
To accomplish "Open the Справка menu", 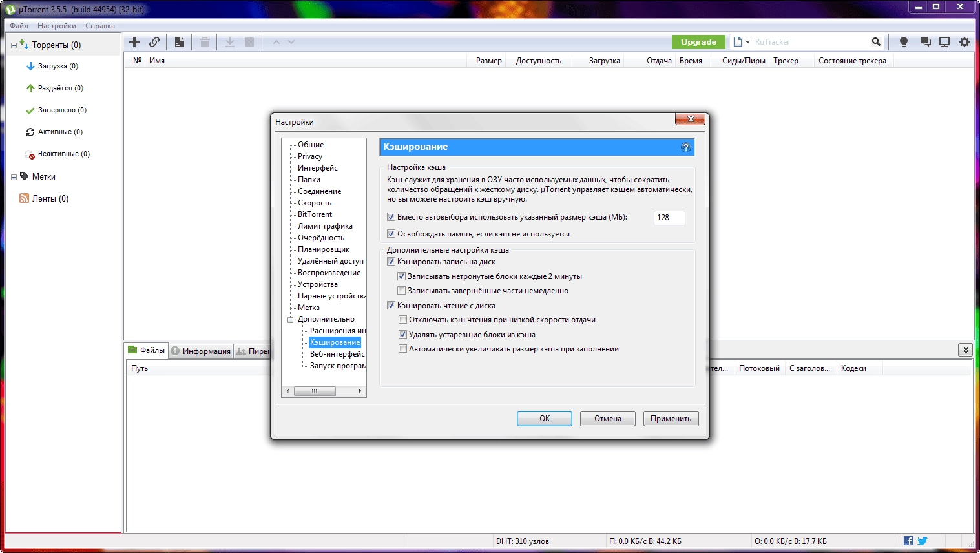I will tap(100, 26).
